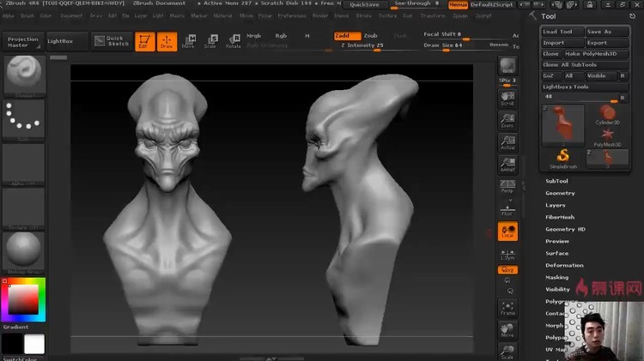This screenshot has width=644, height=361.
Task: Select the Move transform tool in the top toolbar
Action: 189,41
